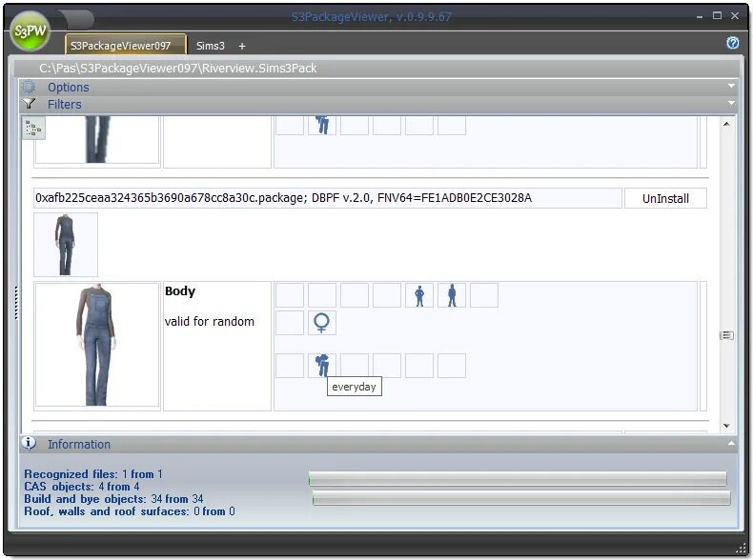Image resolution: width=753 pixels, height=560 pixels.
Task: Switch to the S3PackageViewer097 tab
Action: click(125, 45)
